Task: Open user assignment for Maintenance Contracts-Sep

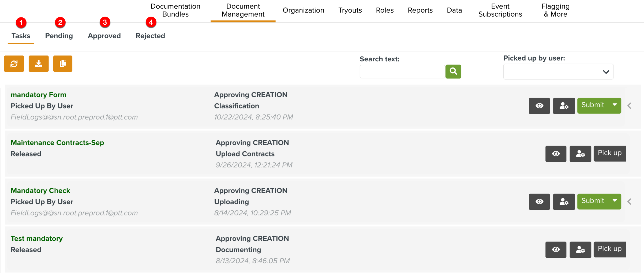Action: tap(580, 154)
